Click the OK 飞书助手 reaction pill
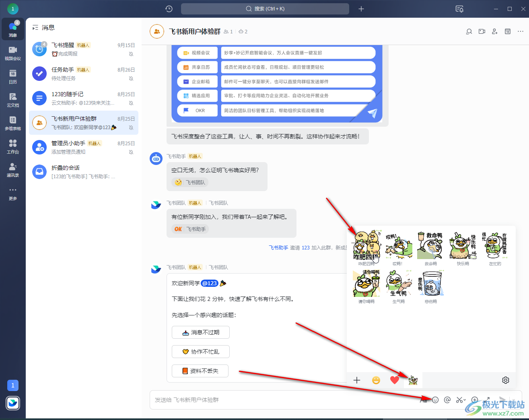 tap(190, 229)
